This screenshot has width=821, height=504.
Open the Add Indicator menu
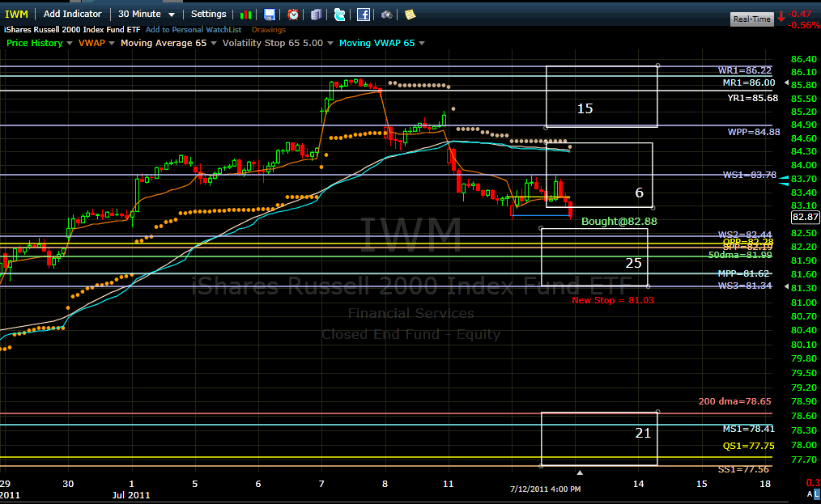point(72,14)
